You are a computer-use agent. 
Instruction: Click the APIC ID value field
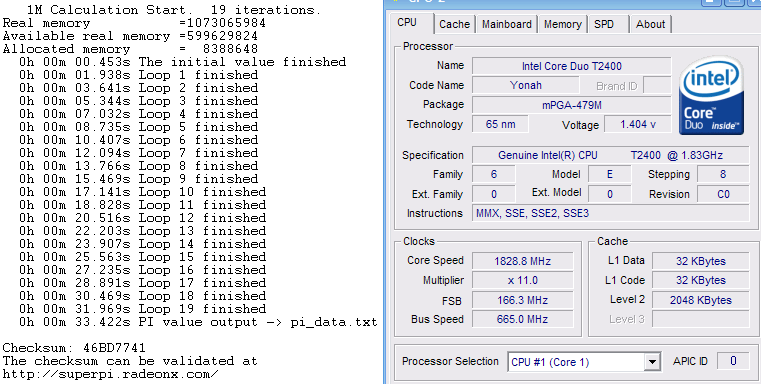click(x=733, y=361)
